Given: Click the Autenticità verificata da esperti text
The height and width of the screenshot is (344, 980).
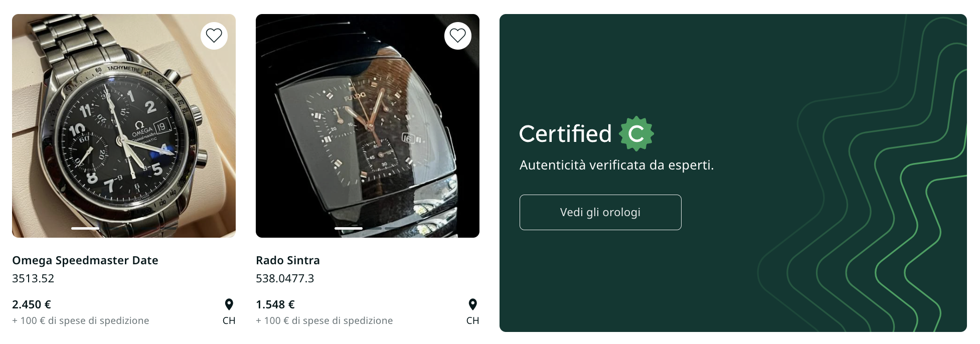Looking at the screenshot, I should 616,165.
